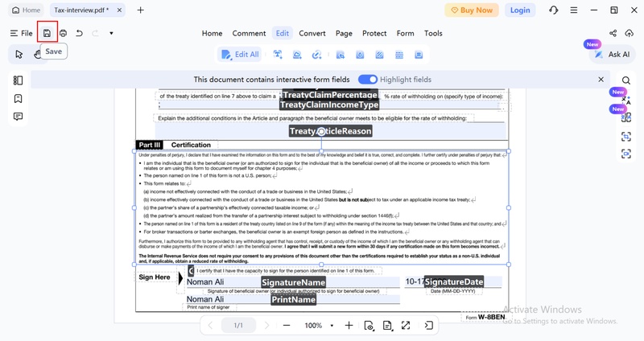Open the customer support headset icon

pyautogui.click(x=554, y=10)
